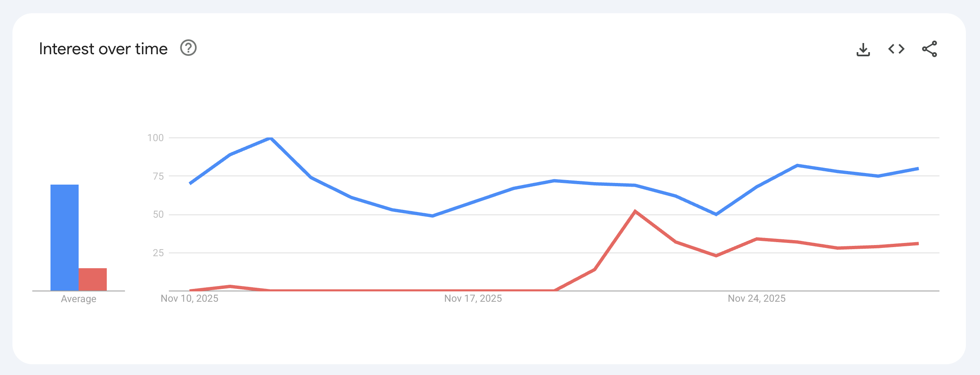Click the Nov 10, 2025 axis label

[x=190, y=298]
